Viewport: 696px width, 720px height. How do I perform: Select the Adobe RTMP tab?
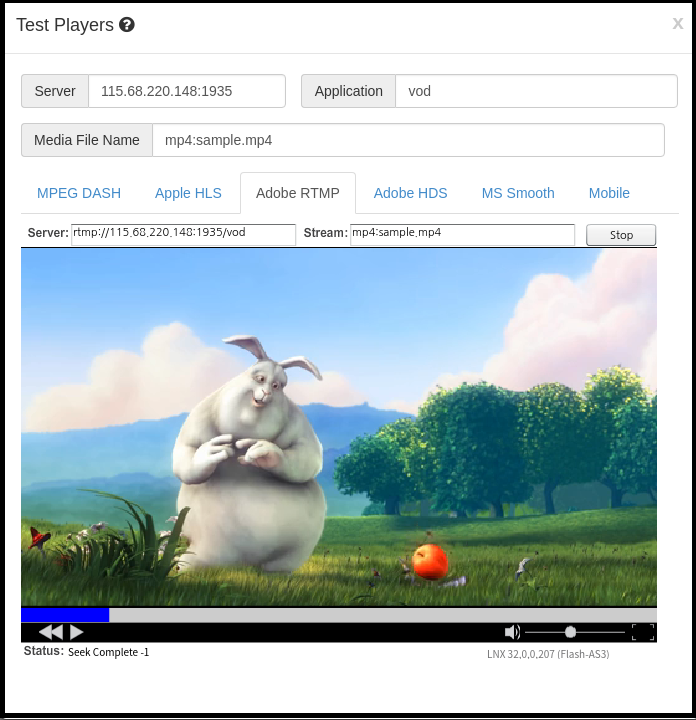point(298,193)
